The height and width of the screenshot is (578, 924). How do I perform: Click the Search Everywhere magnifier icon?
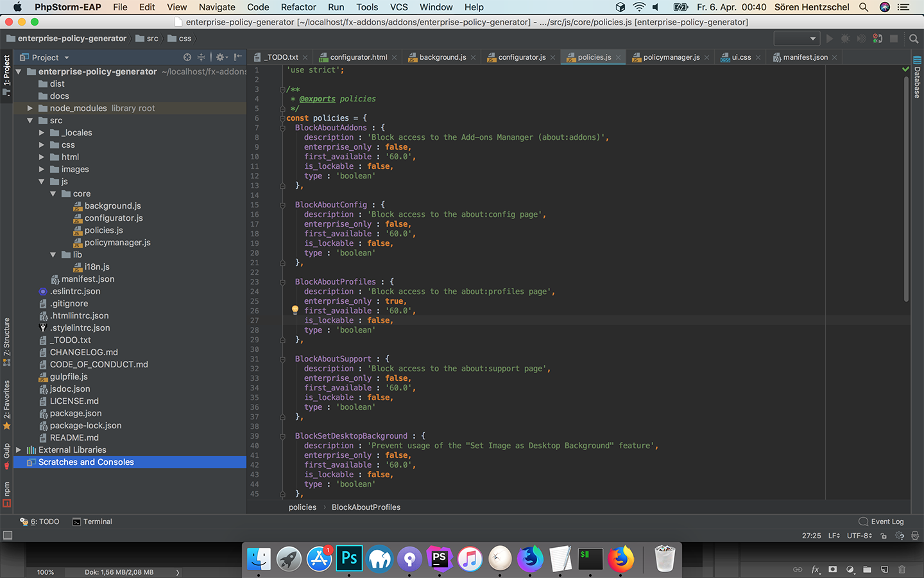914,39
